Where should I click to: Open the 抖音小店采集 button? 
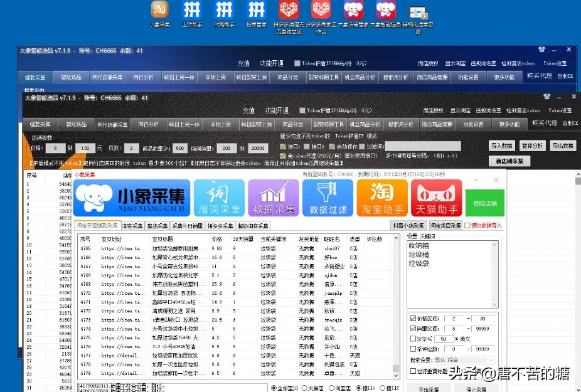[408, 225]
